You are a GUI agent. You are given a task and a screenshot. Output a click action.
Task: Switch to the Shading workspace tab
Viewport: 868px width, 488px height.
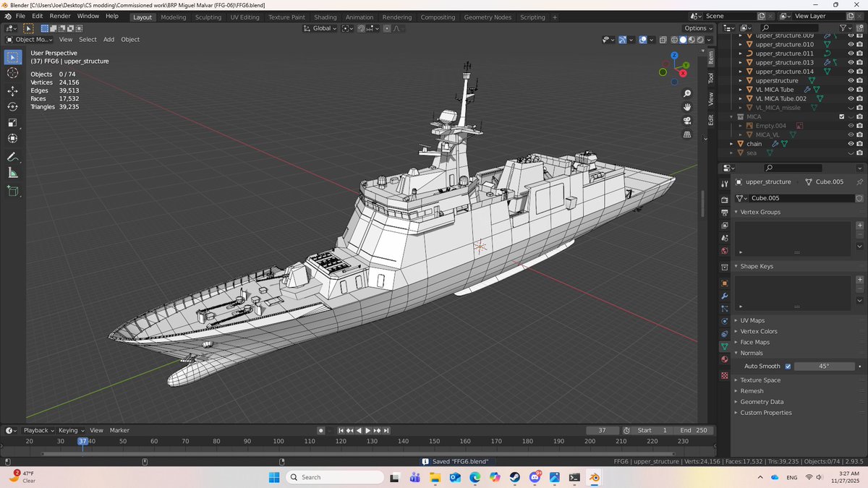click(325, 17)
